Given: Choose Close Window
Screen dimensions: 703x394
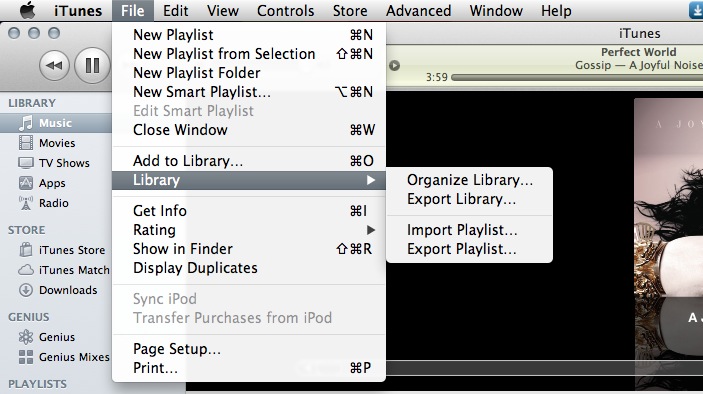Looking at the screenshot, I should click(x=249, y=130).
